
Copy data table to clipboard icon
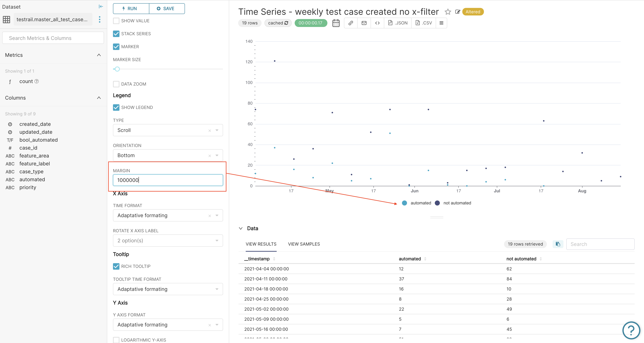tap(558, 244)
